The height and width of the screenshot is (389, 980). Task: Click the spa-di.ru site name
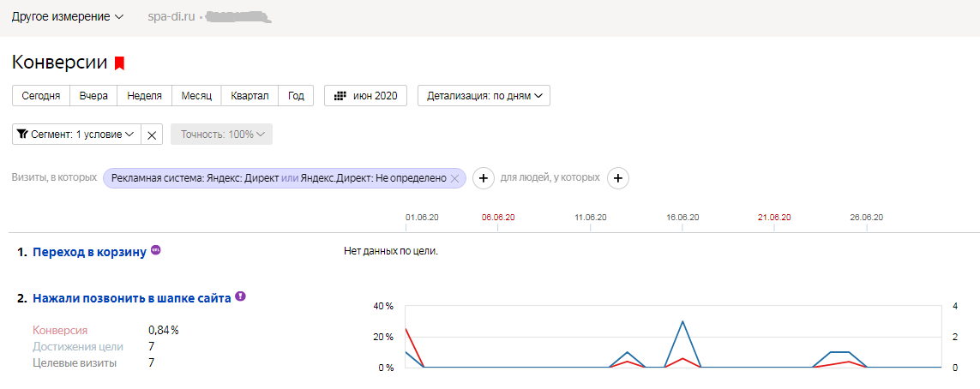(x=171, y=17)
